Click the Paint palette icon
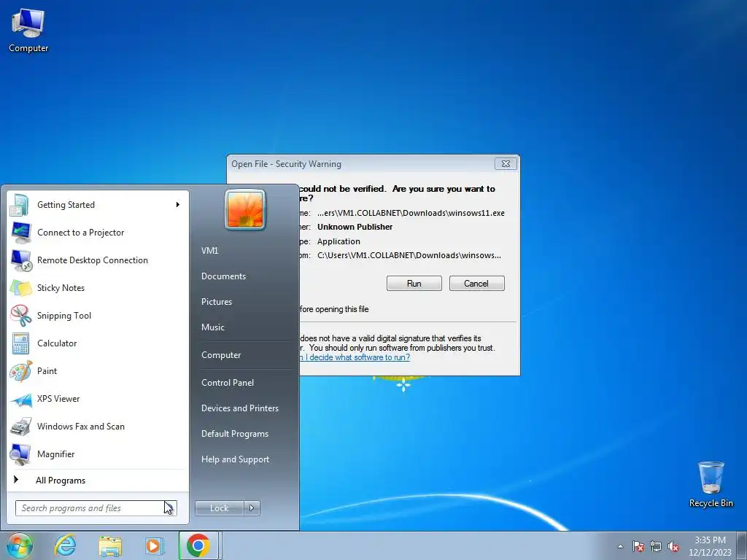 click(20, 371)
